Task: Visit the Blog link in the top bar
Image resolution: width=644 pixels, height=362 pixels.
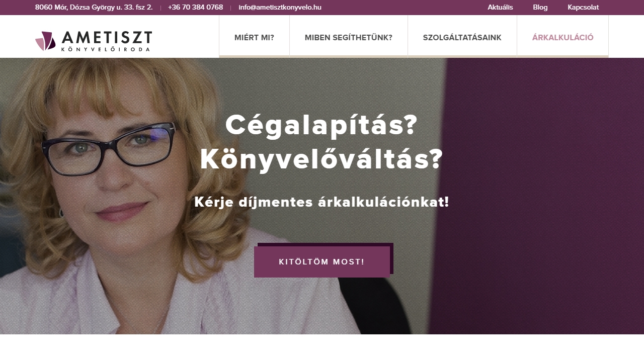Action: coord(540,7)
